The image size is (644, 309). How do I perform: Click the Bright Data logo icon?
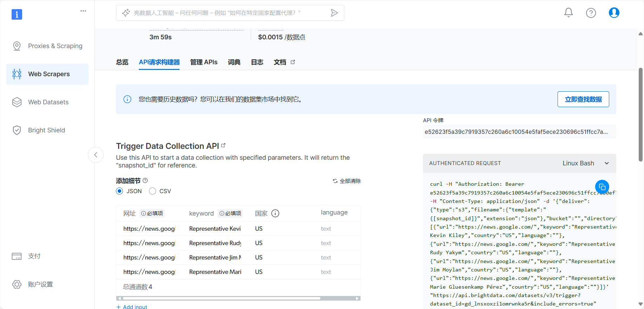click(x=17, y=14)
